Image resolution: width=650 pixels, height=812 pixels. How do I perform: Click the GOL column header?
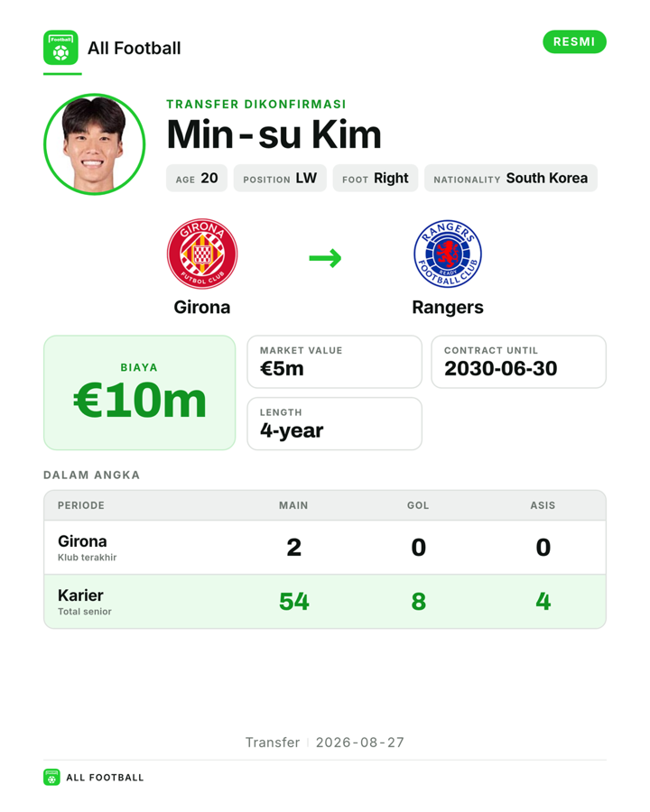(x=418, y=505)
